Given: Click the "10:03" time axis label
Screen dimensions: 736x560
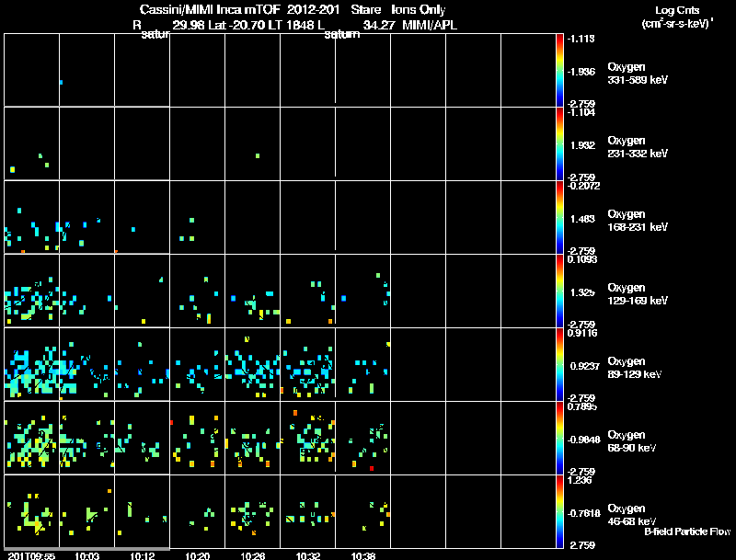Looking at the screenshot, I should tap(86, 555).
